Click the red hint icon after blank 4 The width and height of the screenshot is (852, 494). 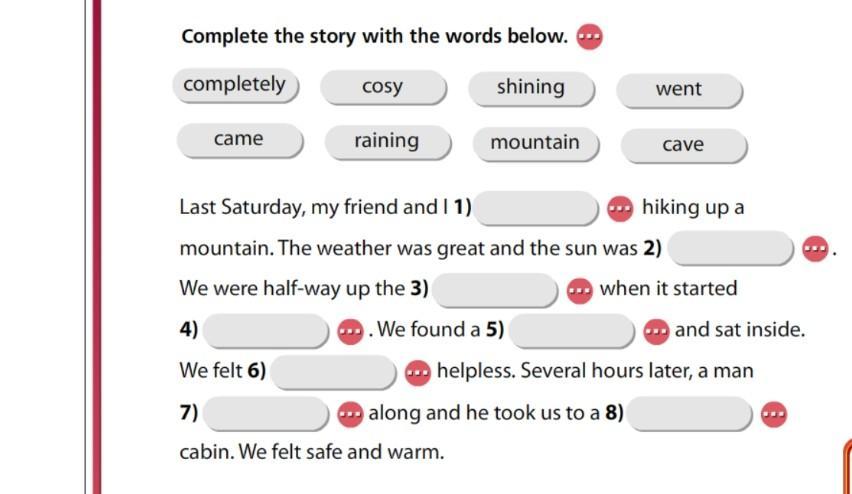[x=350, y=331]
